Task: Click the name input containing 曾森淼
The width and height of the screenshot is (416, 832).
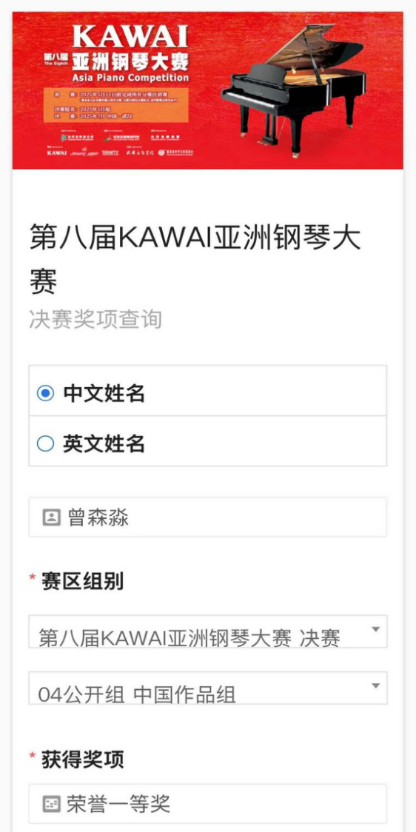Action: point(208,517)
